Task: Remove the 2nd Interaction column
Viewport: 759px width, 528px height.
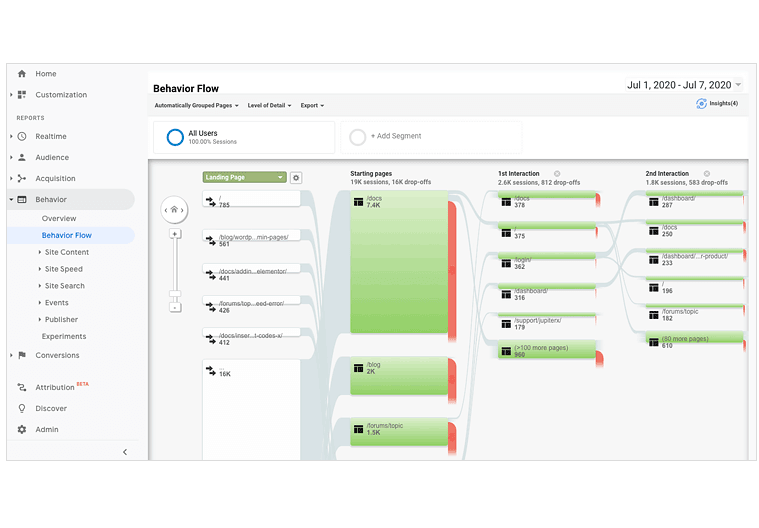Action: (707, 173)
